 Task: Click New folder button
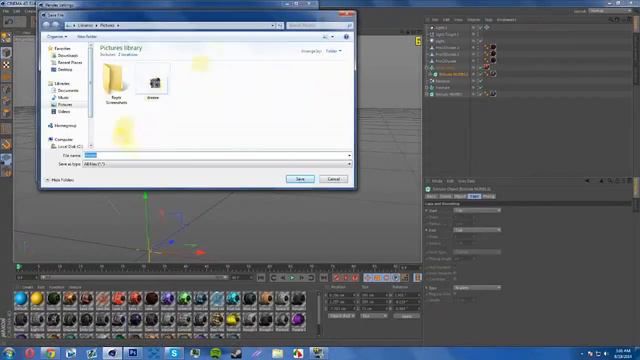[87, 37]
